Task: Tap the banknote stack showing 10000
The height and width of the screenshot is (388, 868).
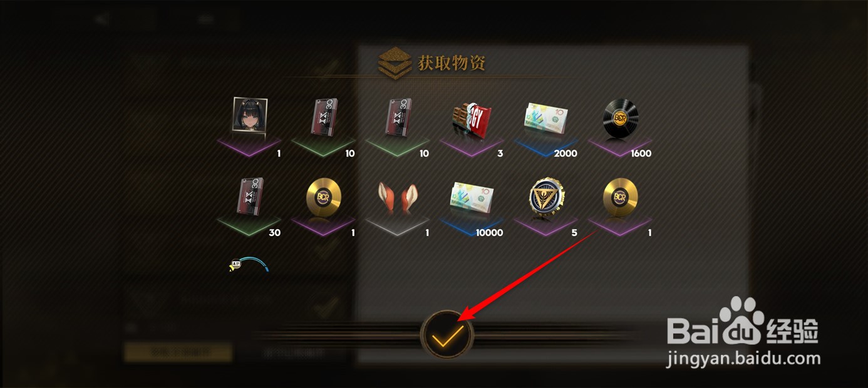Action: point(472,198)
